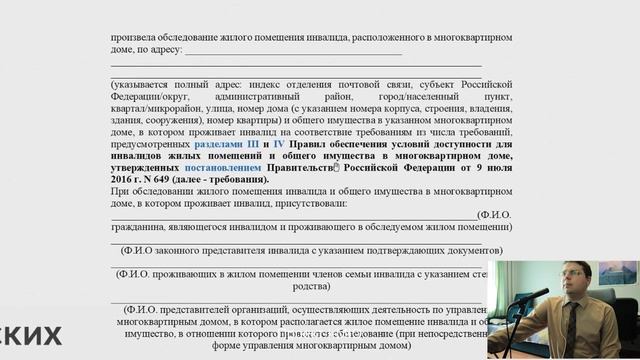
Task: Click the blank address line after 'по адресу:'
Action: (293, 51)
